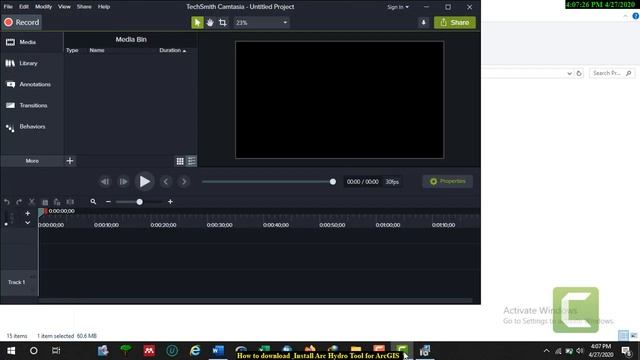Sort Media Bin by Duration column
The image size is (640, 360).
tap(172, 50)
